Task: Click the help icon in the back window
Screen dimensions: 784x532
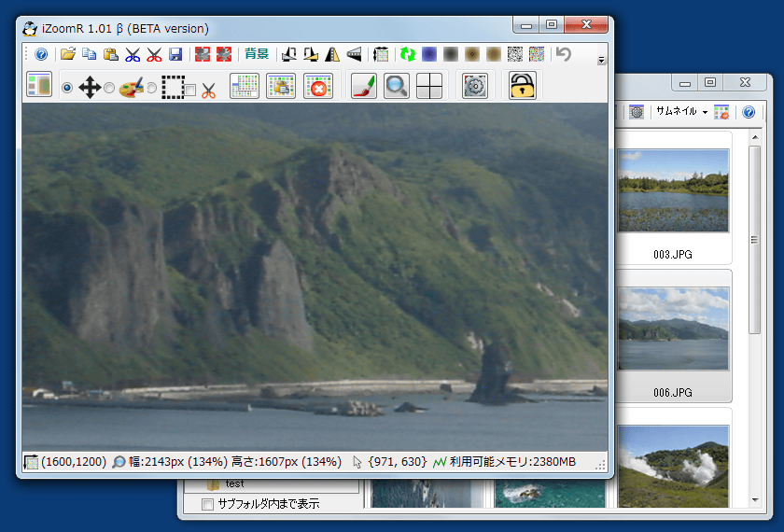Action: pyautogui.click(x=748, y=112)
